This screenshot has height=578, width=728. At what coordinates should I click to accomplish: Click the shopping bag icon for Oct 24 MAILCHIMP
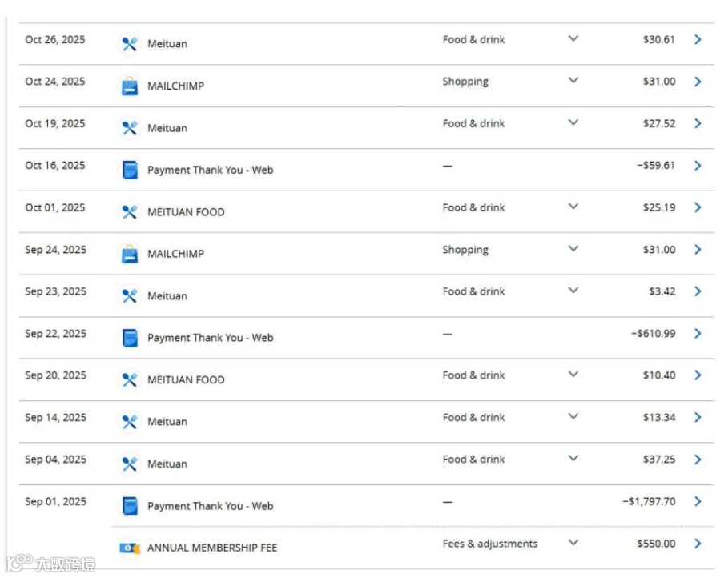[x=130, y=86]
